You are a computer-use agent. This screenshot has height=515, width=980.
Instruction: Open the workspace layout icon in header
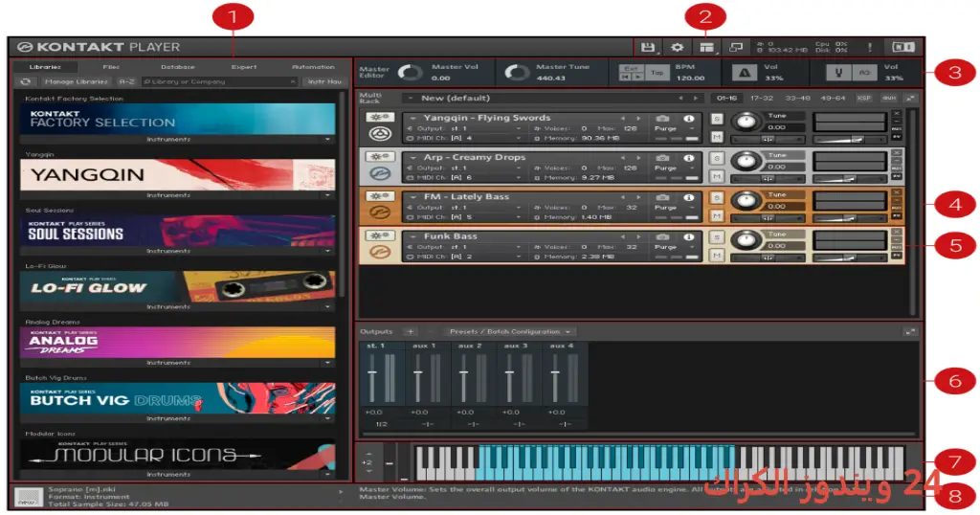pyautogui.click(x=707, y=48)
